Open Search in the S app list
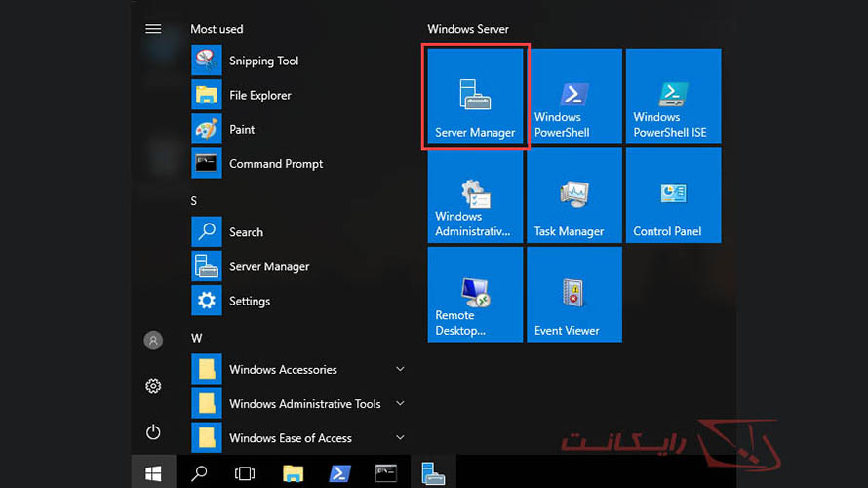Screen dimensions: 868x488 click(x=299, y=232)
